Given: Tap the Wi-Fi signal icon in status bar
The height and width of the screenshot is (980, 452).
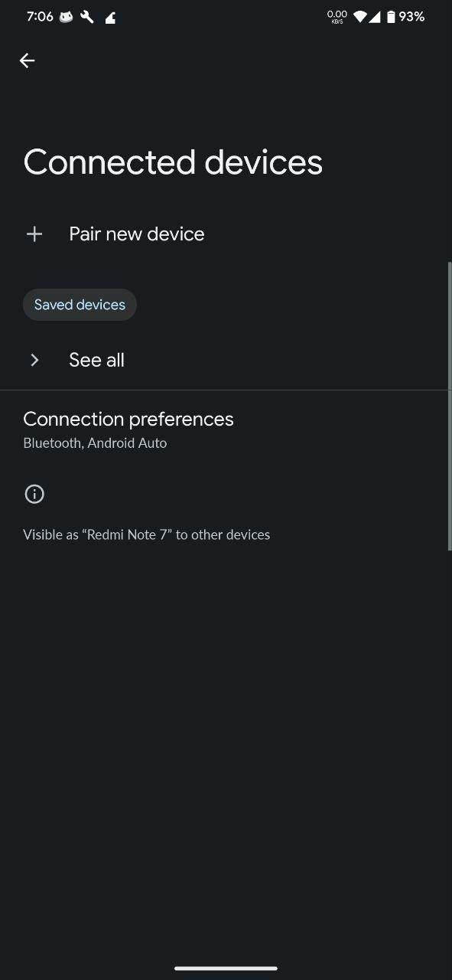Looking at the screenshot, I should [x=359, y=16].
